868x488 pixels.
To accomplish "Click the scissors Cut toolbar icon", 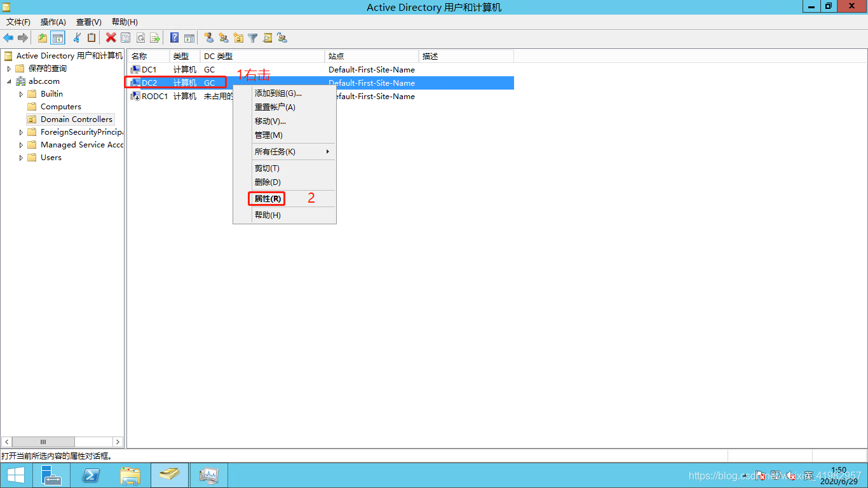I will click(x=77, y=38).
